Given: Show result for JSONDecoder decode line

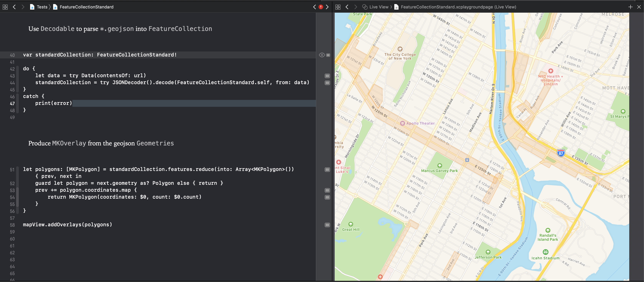Looking at the screenshot, I should (327, 83).
